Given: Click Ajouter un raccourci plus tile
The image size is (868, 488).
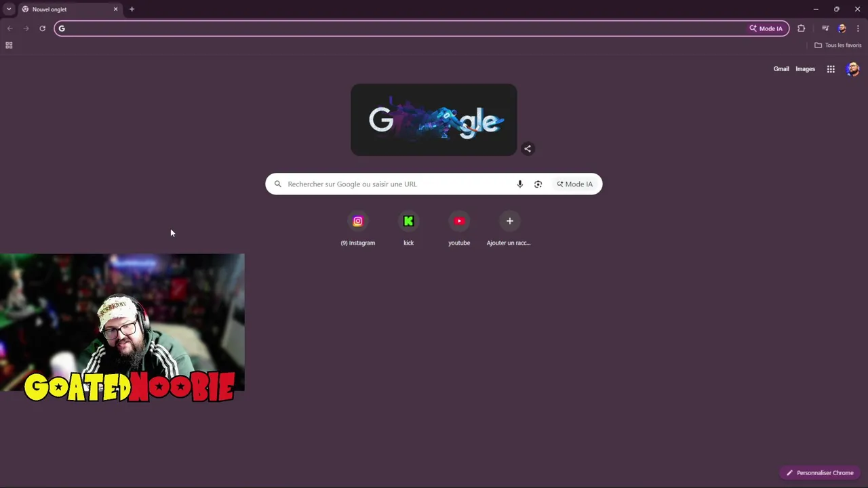Looking at the screenshot, I should point(509,228).
